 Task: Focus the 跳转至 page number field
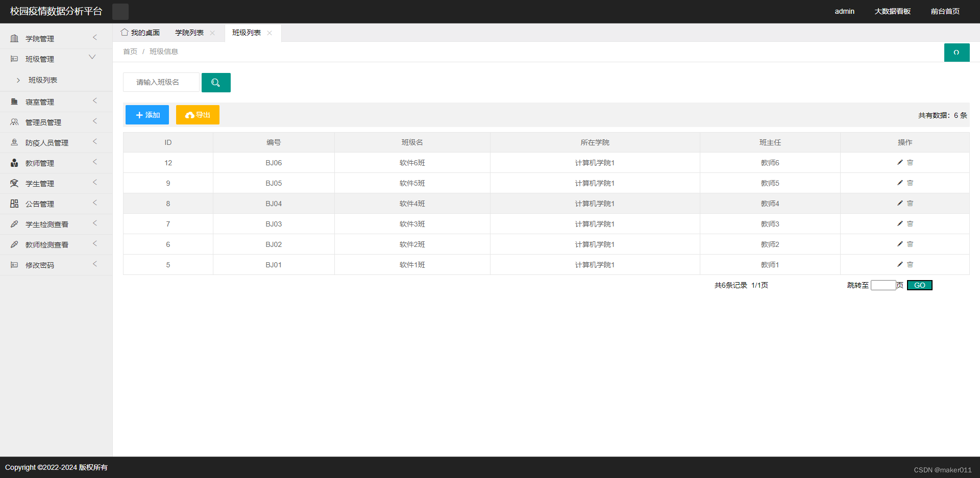tap(883, 285)
